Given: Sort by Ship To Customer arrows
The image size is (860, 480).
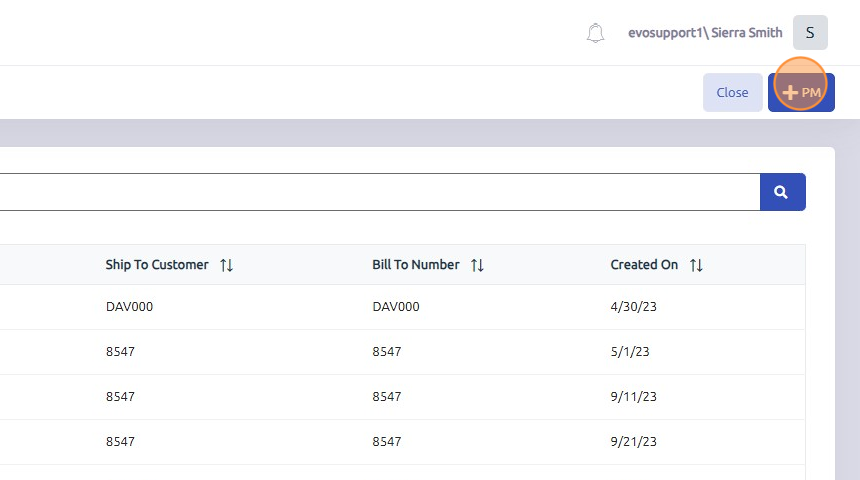Looking at the screenshot, I should coord(227,265).
